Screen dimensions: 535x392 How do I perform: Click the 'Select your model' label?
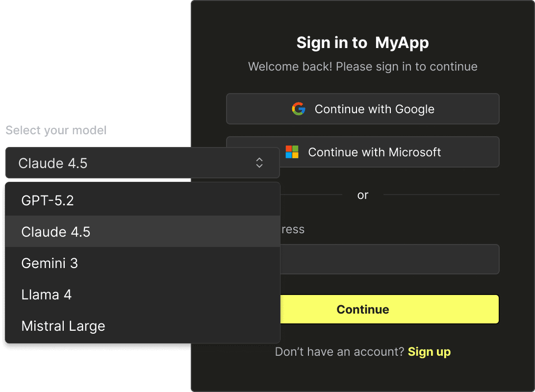(56, 130)
